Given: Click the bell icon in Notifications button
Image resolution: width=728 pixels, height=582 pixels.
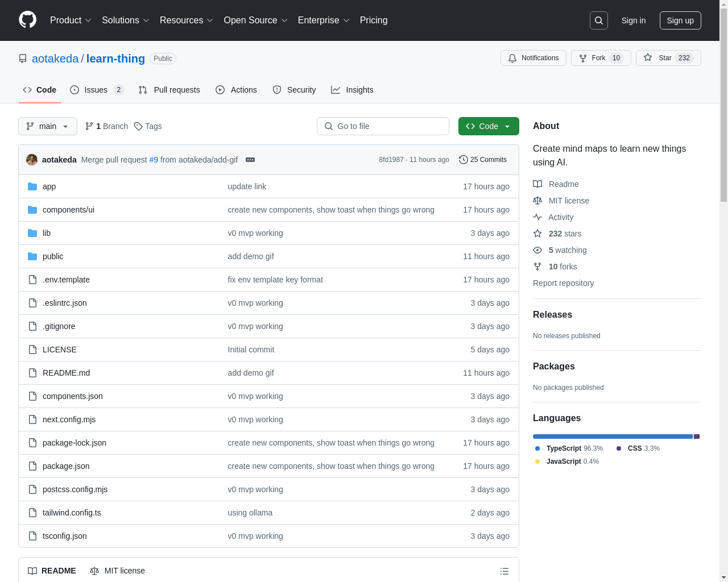Looking at the screenshot, I should (512, 58).
